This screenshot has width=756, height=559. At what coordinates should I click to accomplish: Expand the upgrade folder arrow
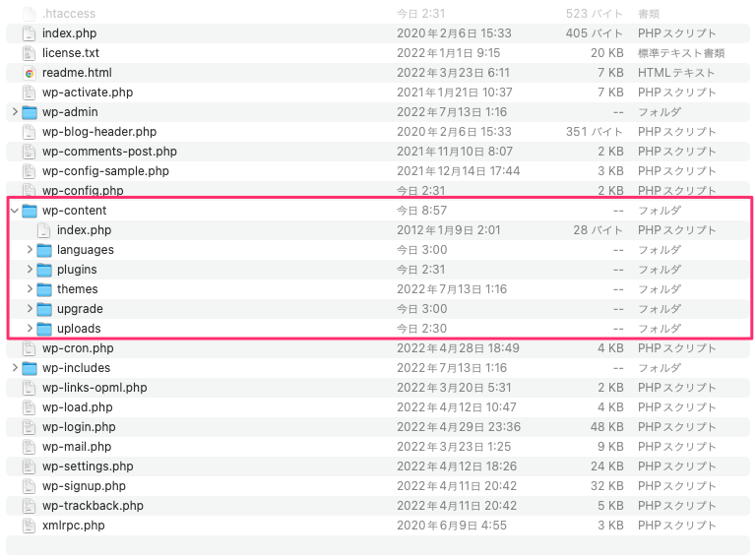[30, 309]
